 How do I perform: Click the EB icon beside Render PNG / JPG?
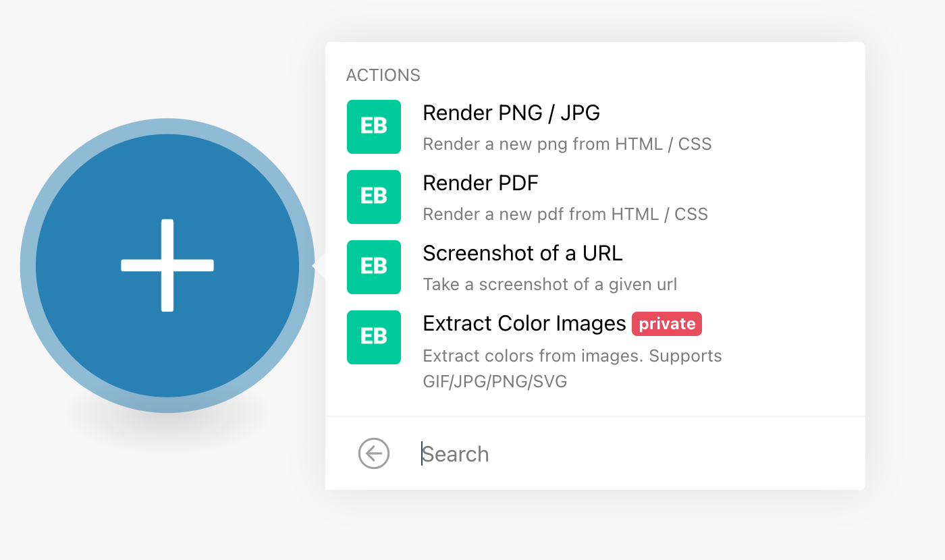tap(373, 127)
